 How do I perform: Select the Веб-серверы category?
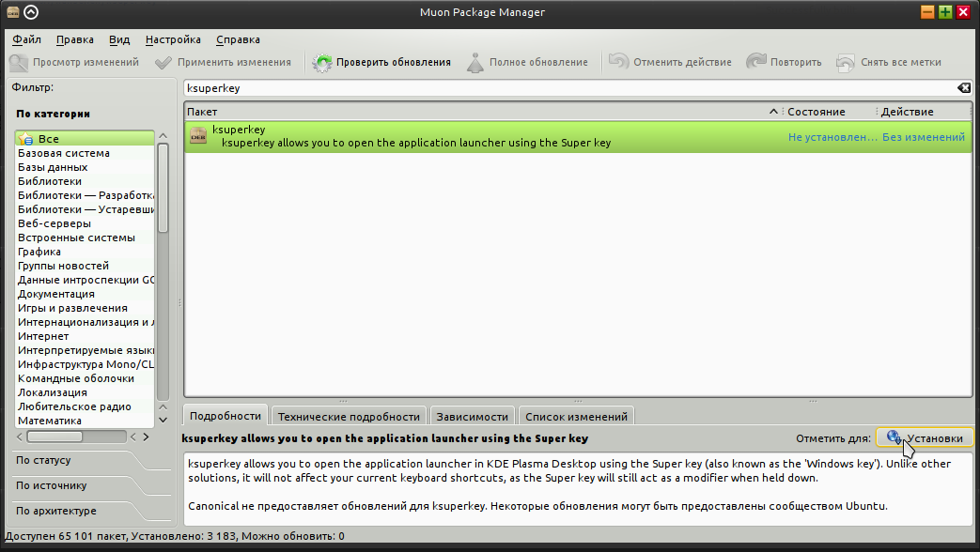[x=85, y=223]
